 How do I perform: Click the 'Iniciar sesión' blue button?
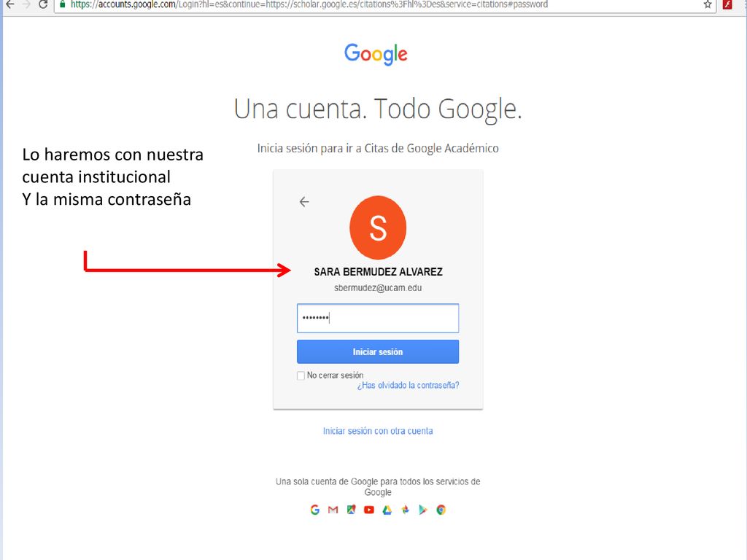pyautogui.click(x=378, y=352)
